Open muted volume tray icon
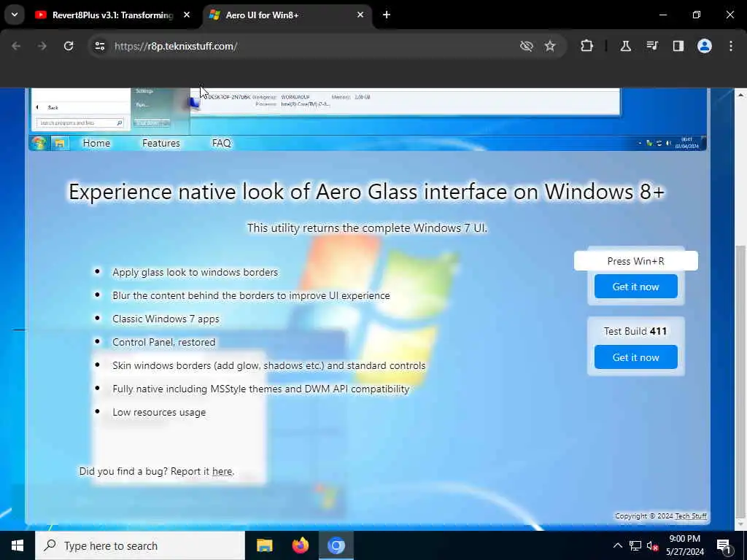Viewport: 747px width, 560px height. [x=653, y=545]
